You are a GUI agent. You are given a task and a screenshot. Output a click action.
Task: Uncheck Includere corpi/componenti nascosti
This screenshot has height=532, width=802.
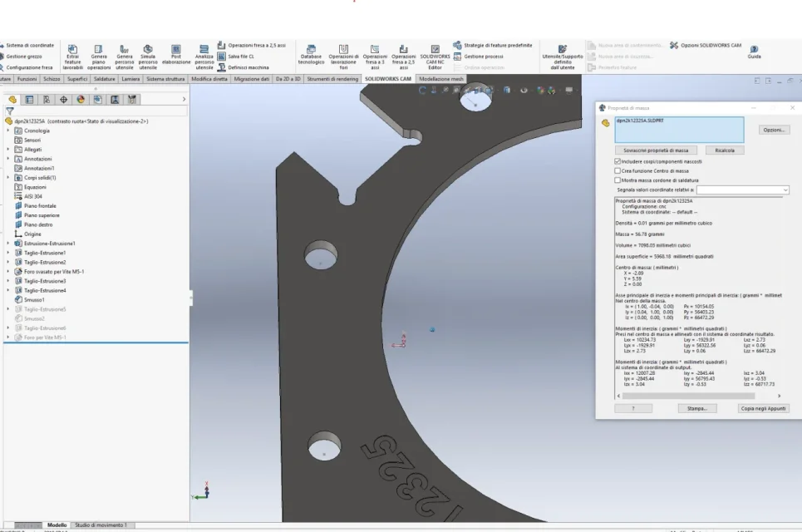[x=617, y=161]
